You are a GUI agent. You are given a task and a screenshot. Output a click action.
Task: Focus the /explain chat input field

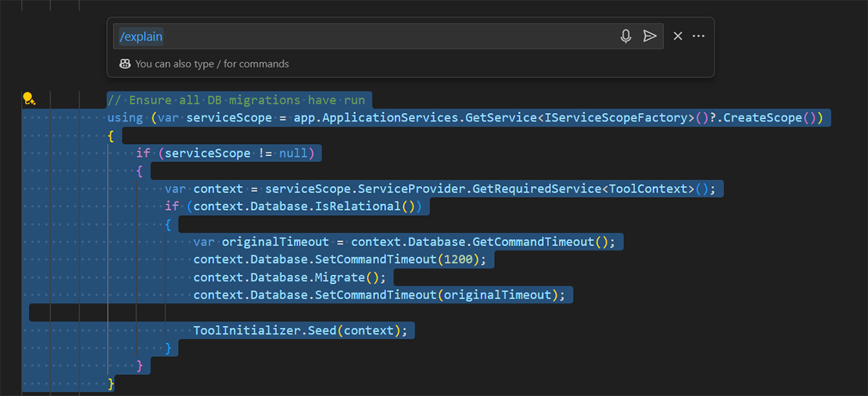(362, 36)
